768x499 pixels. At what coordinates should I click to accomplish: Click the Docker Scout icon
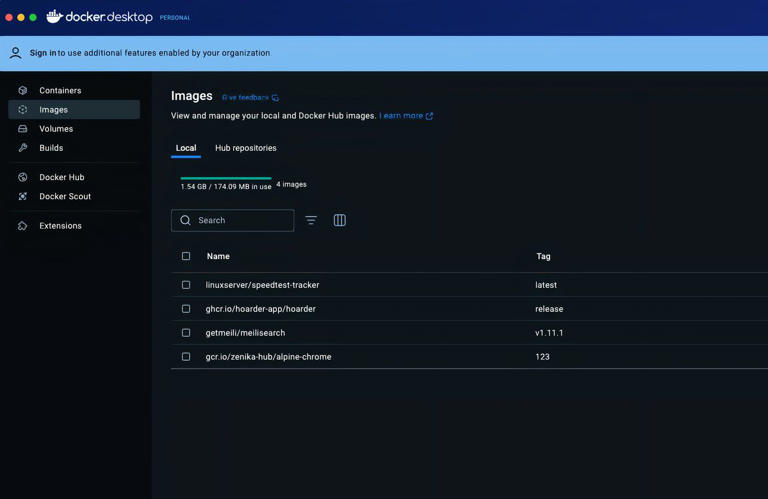point(23,196)
